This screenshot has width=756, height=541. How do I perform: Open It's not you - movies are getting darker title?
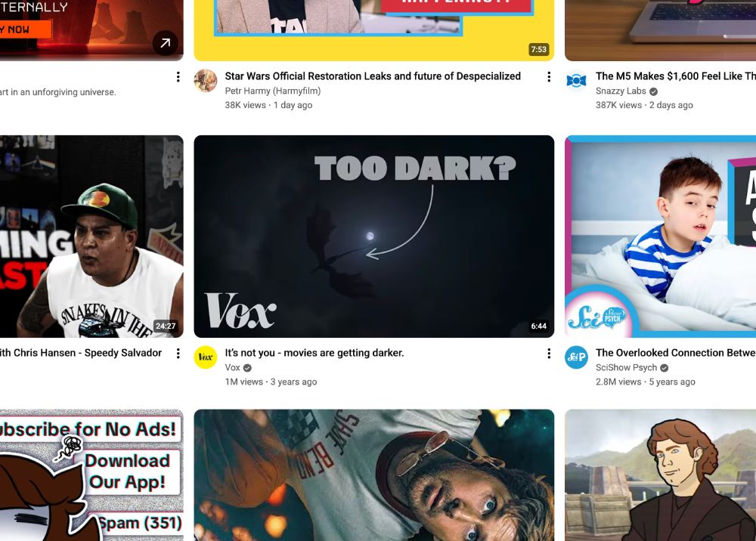tap(314, 353)
